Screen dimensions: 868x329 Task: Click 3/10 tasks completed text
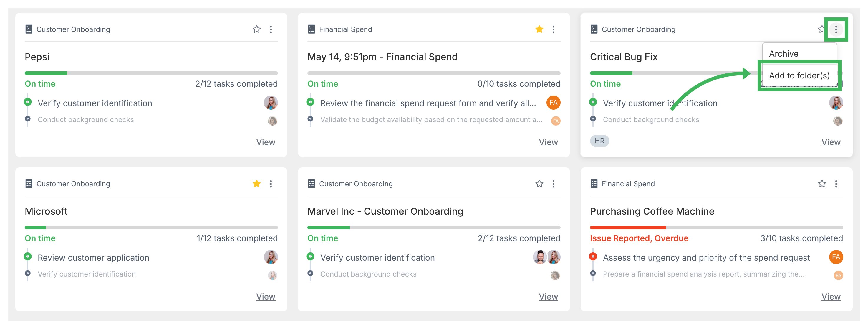coord(801,238)
